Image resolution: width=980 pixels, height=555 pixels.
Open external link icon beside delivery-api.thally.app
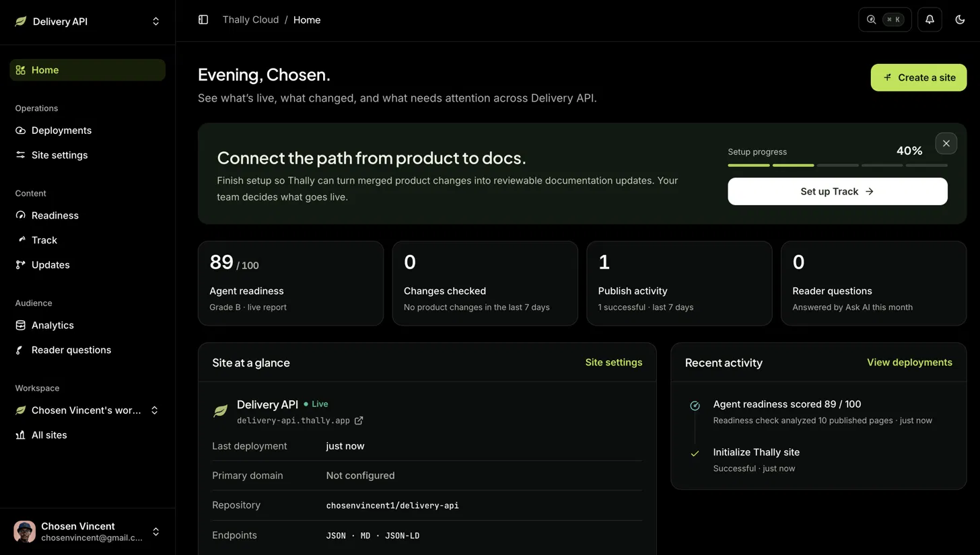(359, 420)
